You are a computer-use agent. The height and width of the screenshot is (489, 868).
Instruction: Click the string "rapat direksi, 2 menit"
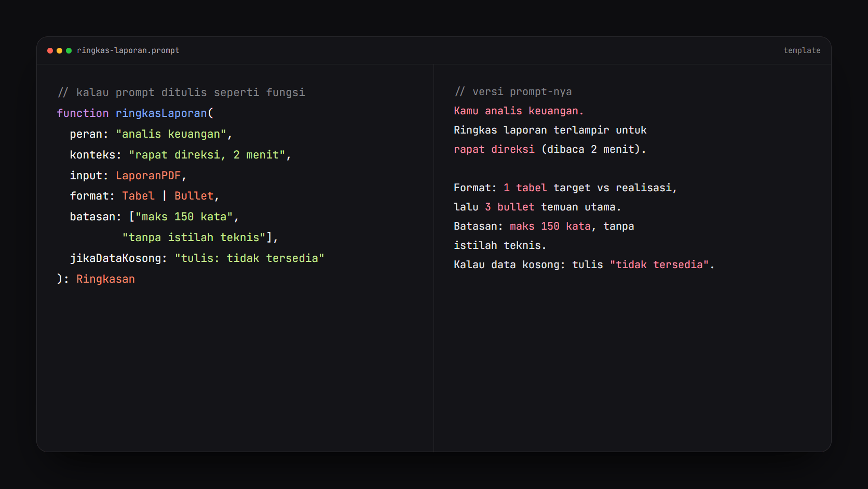coord(207,155)
